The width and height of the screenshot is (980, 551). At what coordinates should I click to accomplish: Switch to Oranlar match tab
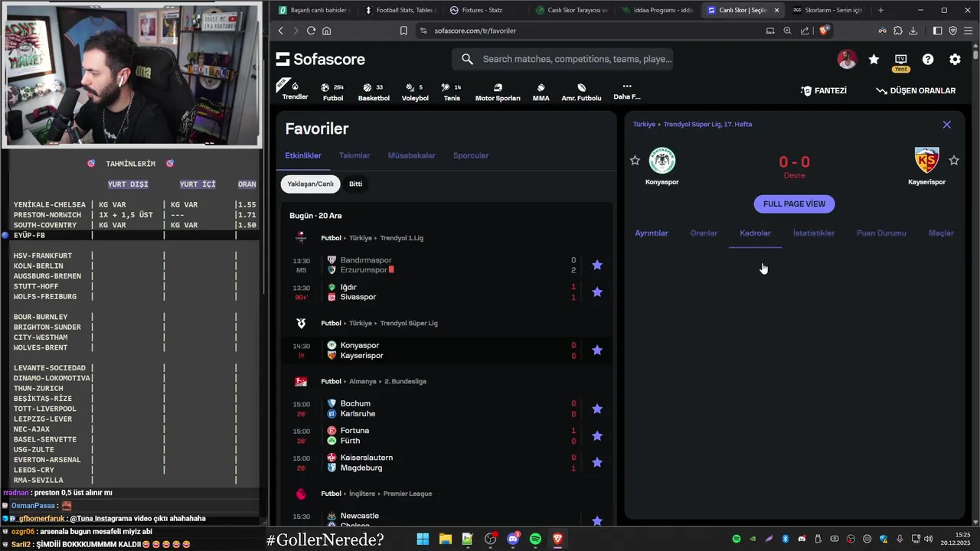tap(704, 233)
